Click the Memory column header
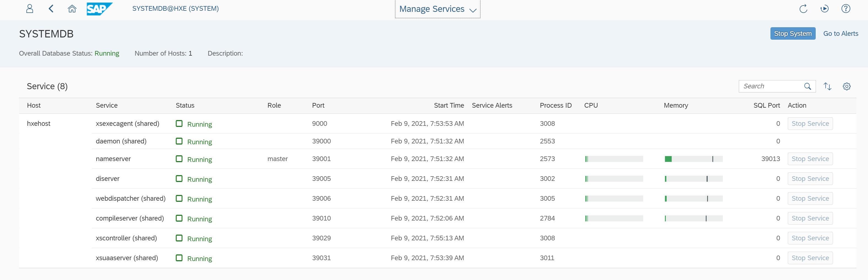The width and height of the screenshot is (868, 280). (x=676, y=105)
